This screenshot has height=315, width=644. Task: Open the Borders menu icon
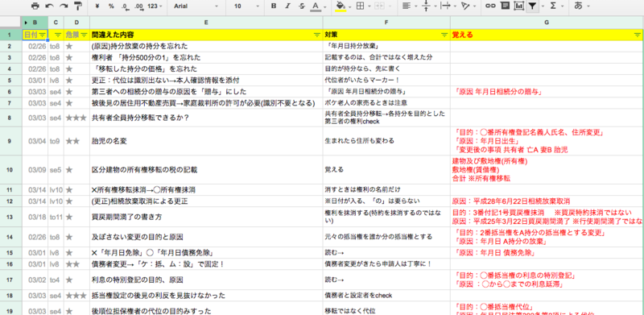(x=360, y=6)
